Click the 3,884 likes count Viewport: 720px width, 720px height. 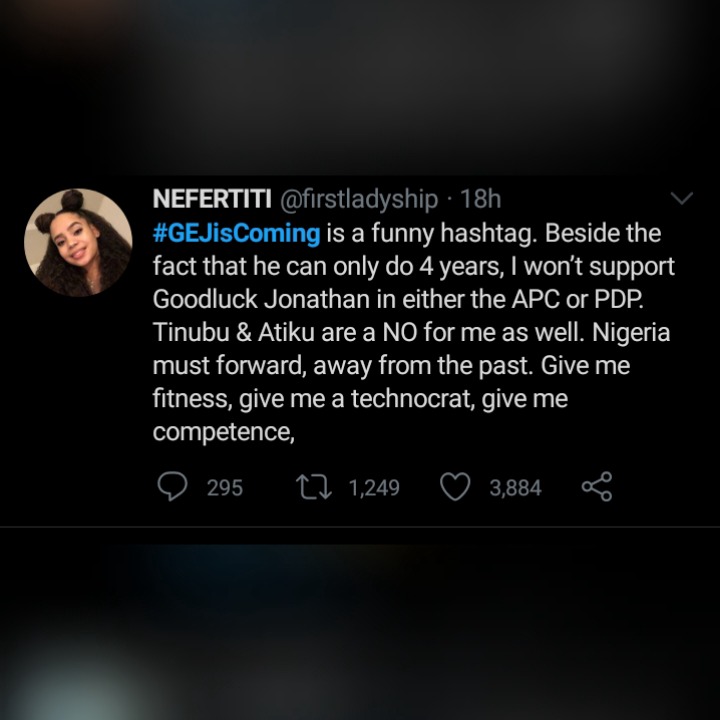tap(515, 488)
